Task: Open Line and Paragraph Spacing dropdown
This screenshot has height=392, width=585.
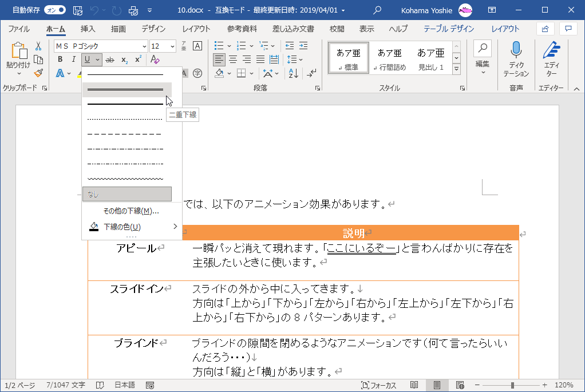Action: pos(295,60)
